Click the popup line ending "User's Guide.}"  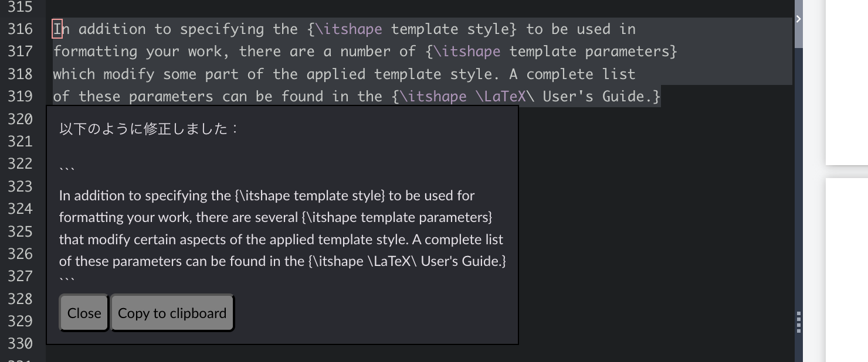(283, 261)
